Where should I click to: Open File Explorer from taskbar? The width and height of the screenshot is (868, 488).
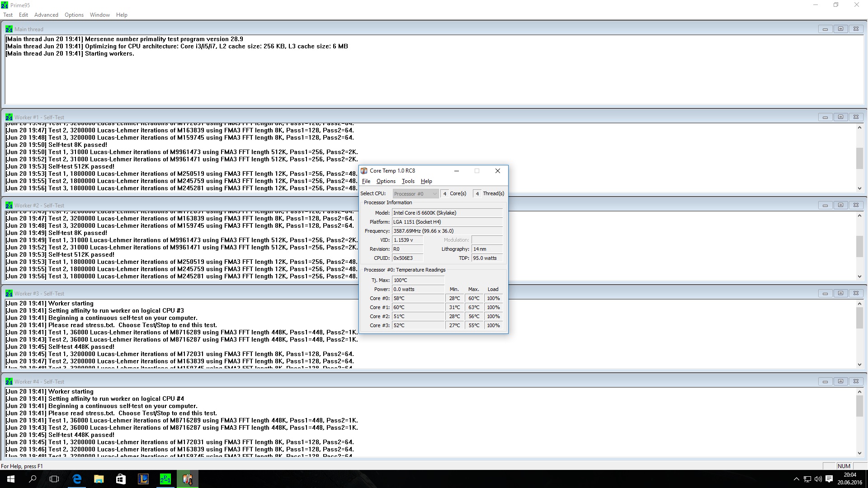[x=99, y=479]
